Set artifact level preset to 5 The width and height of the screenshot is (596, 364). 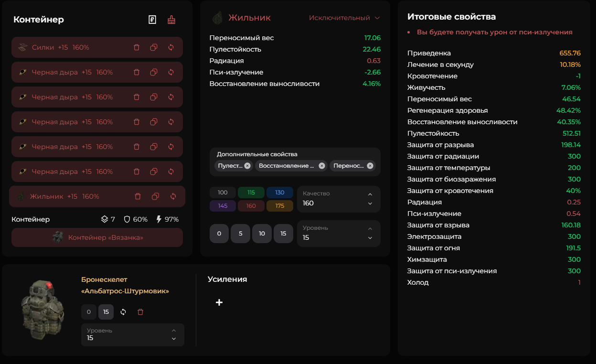click(241, 234)
